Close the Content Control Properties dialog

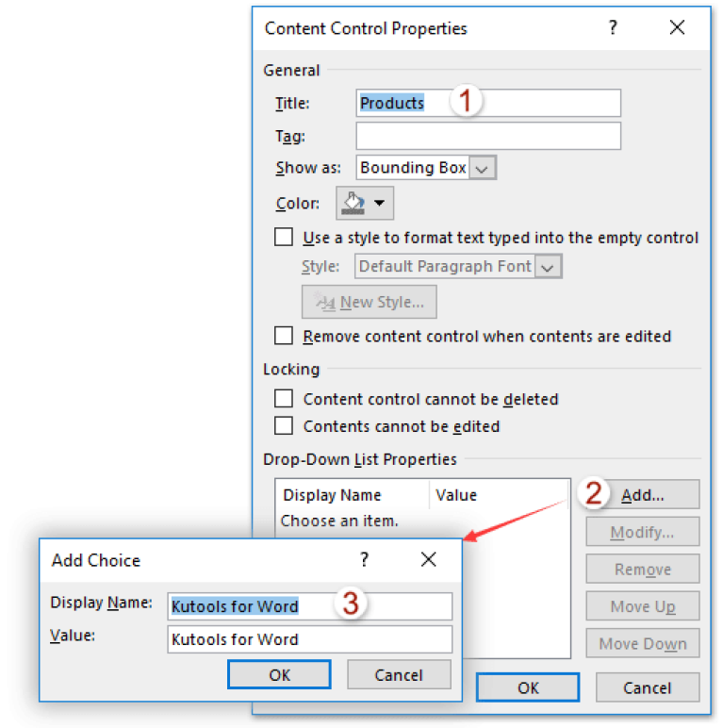click(x=677, y=27)
